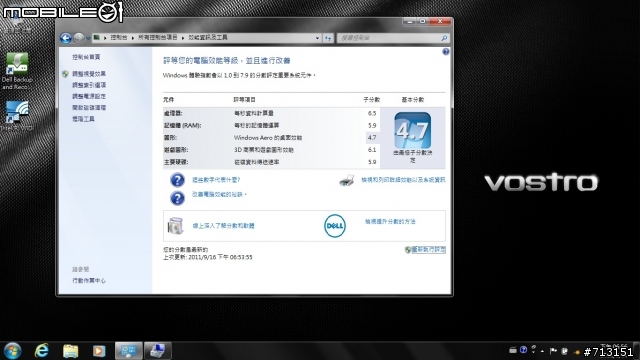Click the shield icon beside 重新執行評估

(408, 250)
